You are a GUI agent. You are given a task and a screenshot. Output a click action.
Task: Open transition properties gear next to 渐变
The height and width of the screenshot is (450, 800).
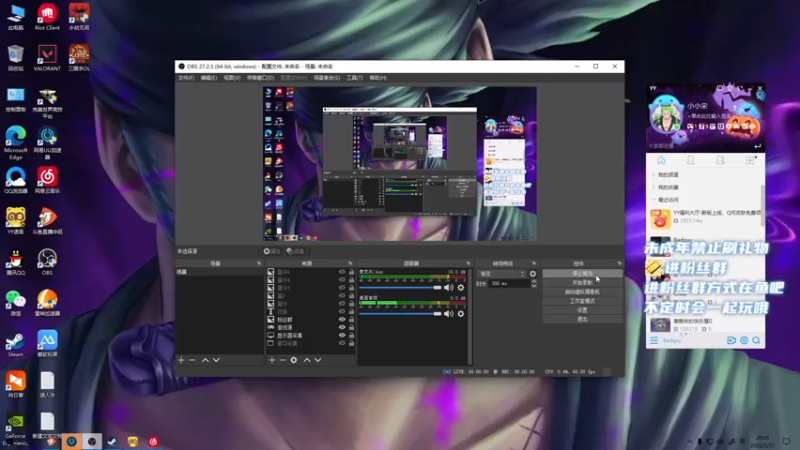pyautogui.click(x=533, y=274)
